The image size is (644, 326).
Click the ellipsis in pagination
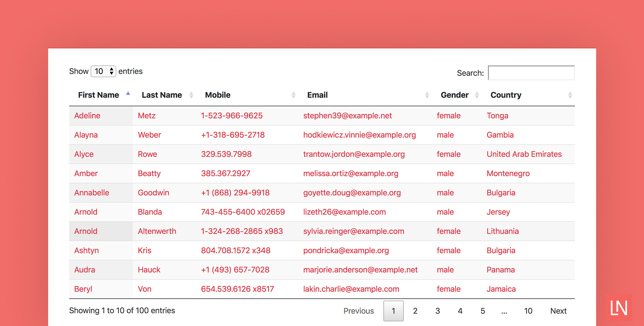point(505,311)
